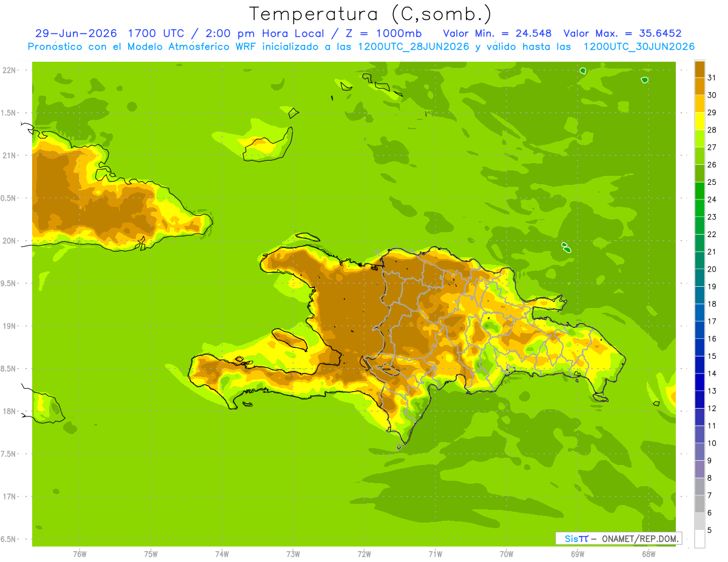Click the "SisTT – ONAMET/REP.DOM." credit label
Screen dimensions: 728x562
click(x=618, y=538)
